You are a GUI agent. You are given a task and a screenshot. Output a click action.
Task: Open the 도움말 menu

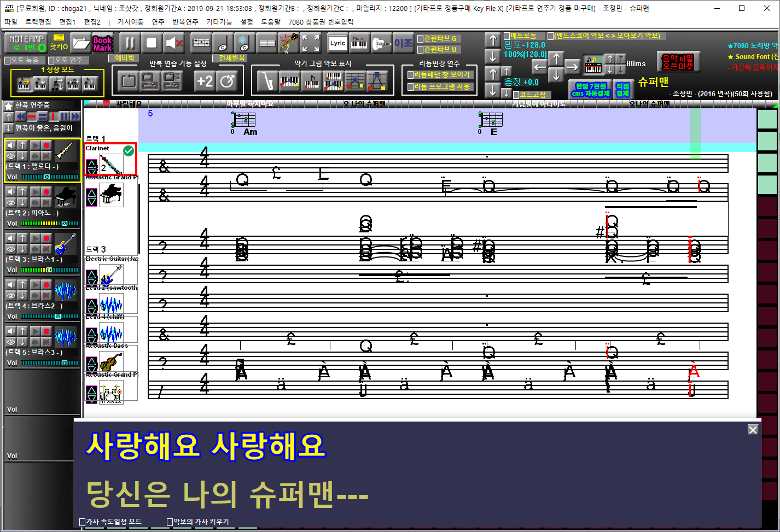(x=271, y=22)
